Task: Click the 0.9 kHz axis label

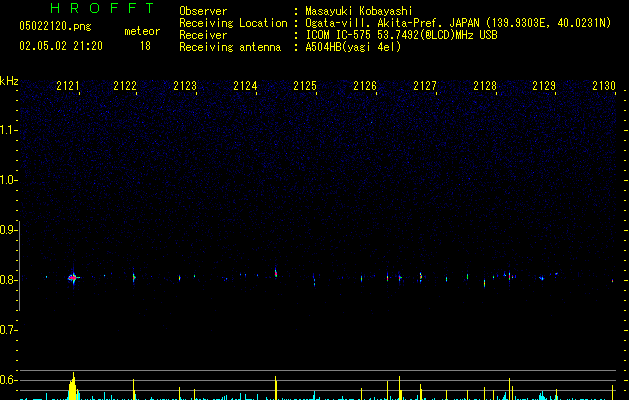Action: [x=8, y=230]
